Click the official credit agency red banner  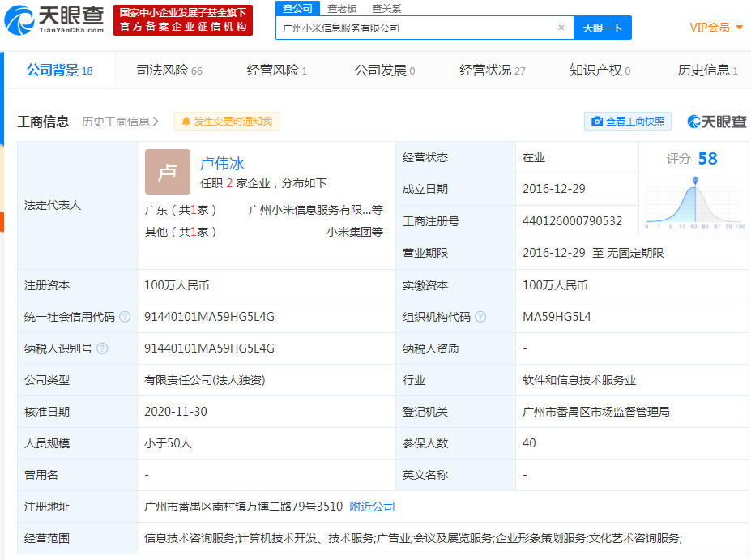click(x=183, y=20)
